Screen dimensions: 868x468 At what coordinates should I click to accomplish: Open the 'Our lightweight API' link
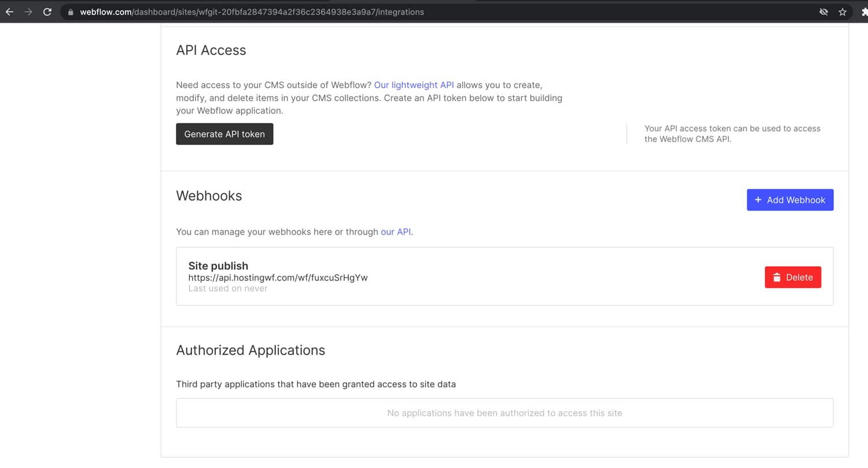[x=414, y=85]
